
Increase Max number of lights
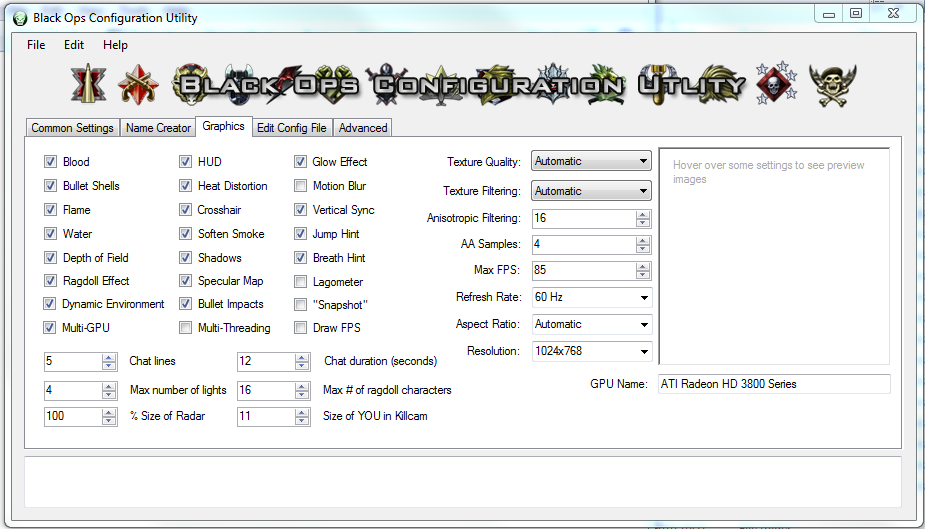[x=109, y=386]
